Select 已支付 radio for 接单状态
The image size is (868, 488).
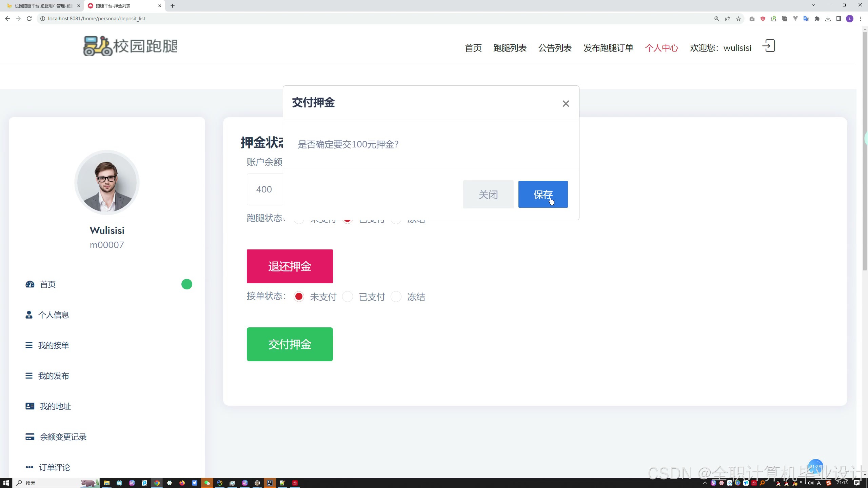point(348,297)
